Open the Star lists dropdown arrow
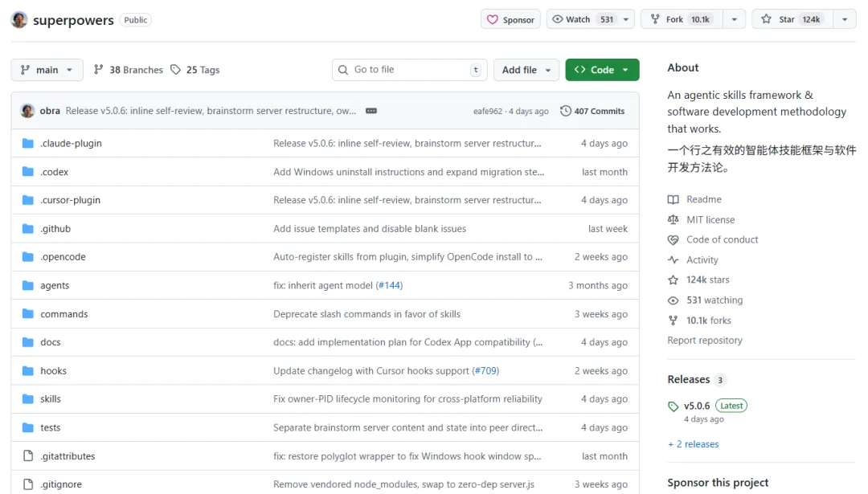 pyautogui.click(x=845, y=19)
